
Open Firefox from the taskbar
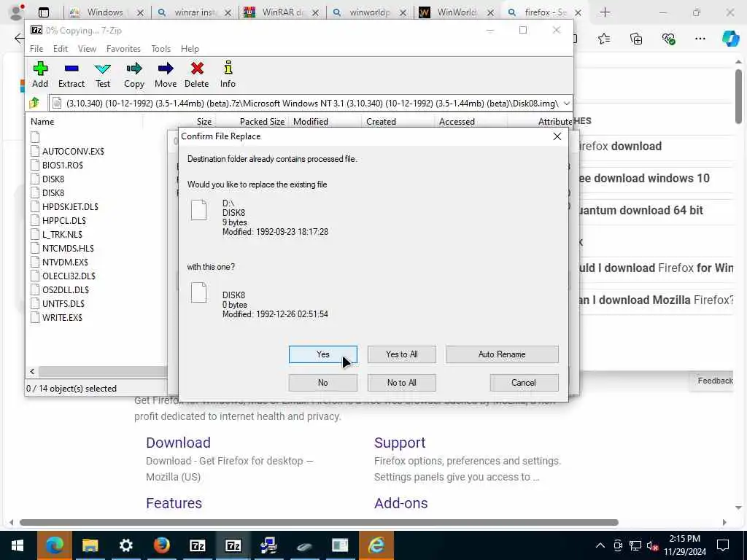pos(161,545)
